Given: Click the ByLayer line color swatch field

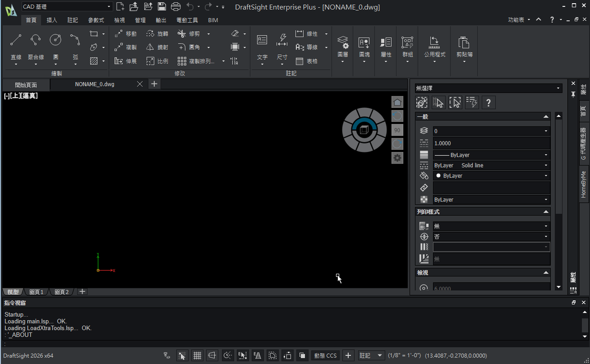Looking at the screenshot, I should (491, 176).
